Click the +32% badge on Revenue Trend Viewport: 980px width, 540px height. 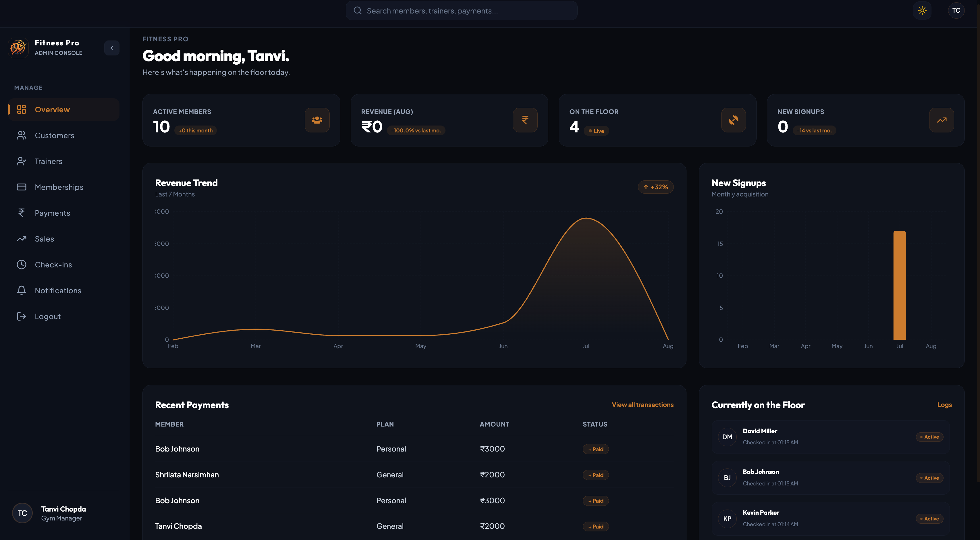tap(655, 187)
